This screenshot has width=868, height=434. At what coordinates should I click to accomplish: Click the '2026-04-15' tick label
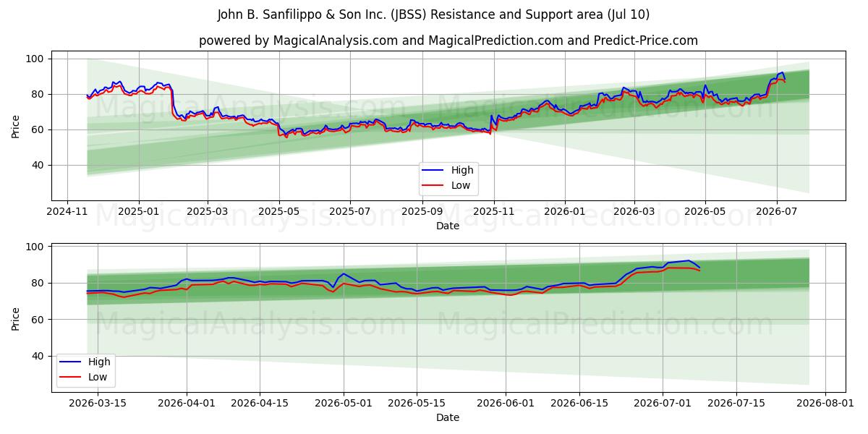(260, 402)
